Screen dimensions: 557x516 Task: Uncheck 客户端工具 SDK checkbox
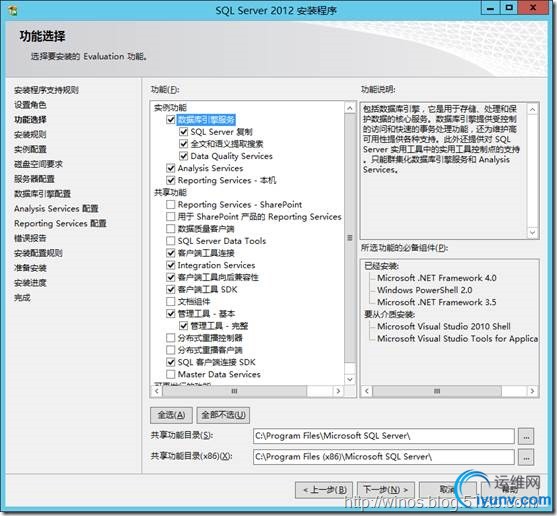coord(171,289)
